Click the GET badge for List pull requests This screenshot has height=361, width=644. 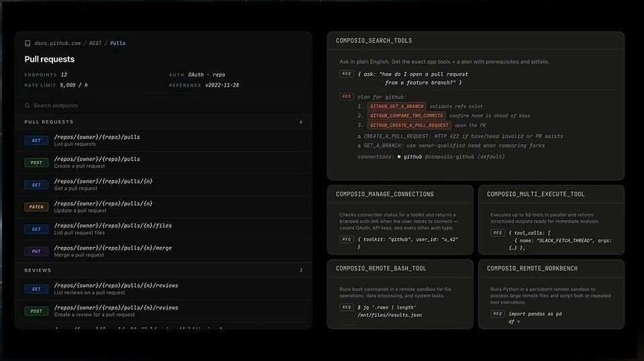pos(36,140)
